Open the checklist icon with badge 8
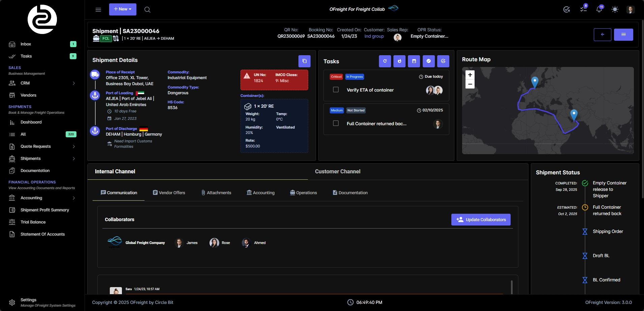Screen dimensions: 644x311 [x=583, y=9]
